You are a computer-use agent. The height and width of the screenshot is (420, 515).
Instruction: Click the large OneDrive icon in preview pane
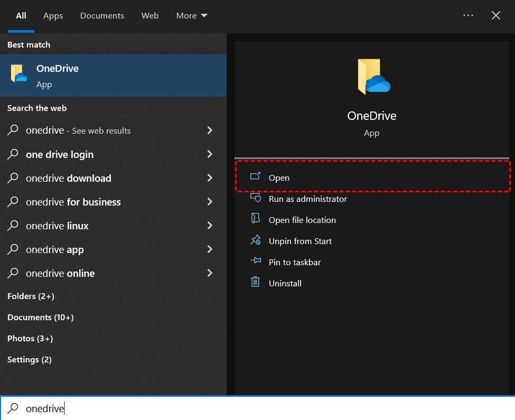click(372, 78)
